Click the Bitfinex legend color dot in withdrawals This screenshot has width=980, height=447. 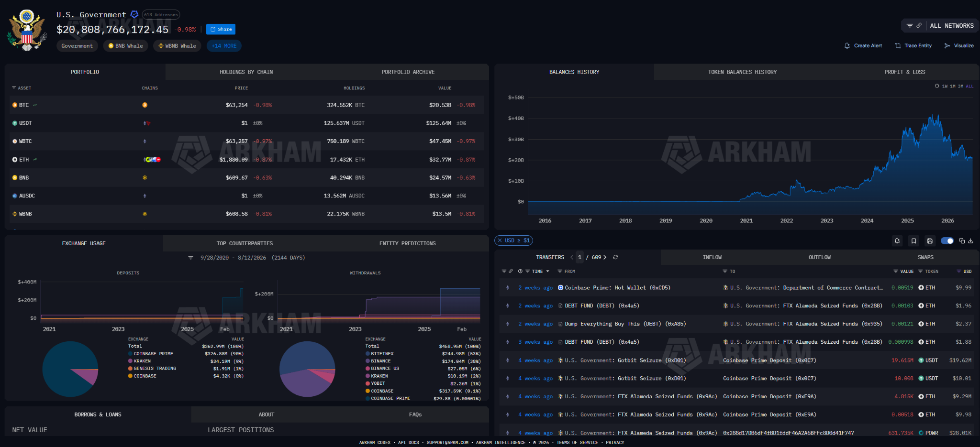(367, 354)
